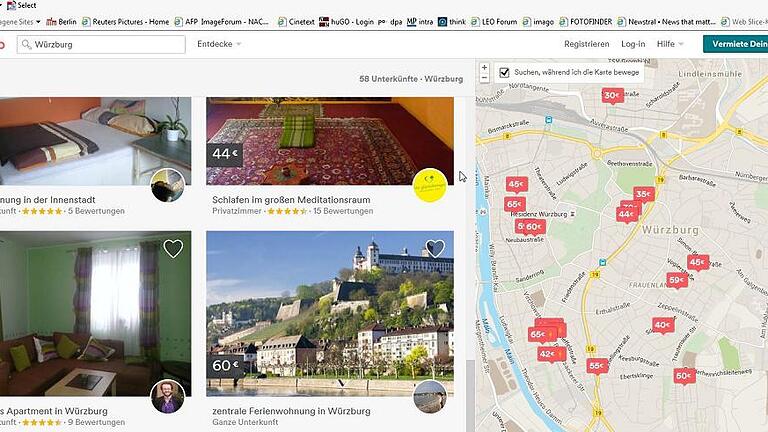Click the '5 Bewertungen' review count
The image size is (768, 432).
click(96, 211)
